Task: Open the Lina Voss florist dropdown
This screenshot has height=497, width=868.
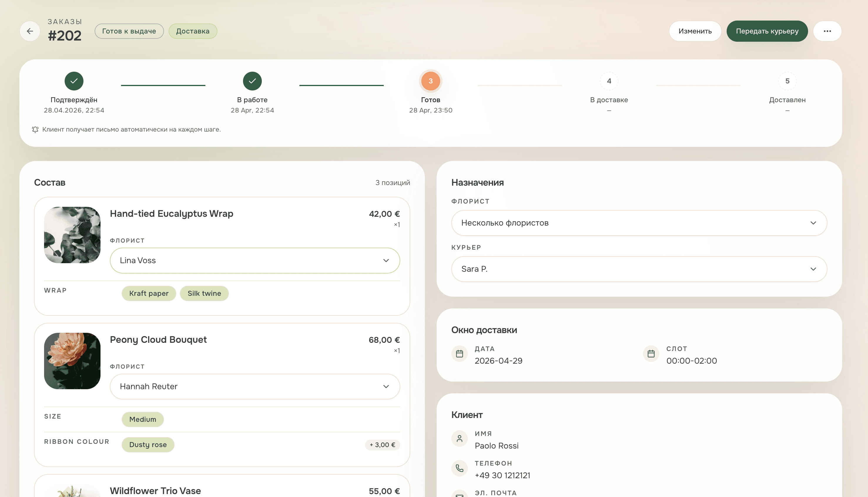Action: click(255, 261)
